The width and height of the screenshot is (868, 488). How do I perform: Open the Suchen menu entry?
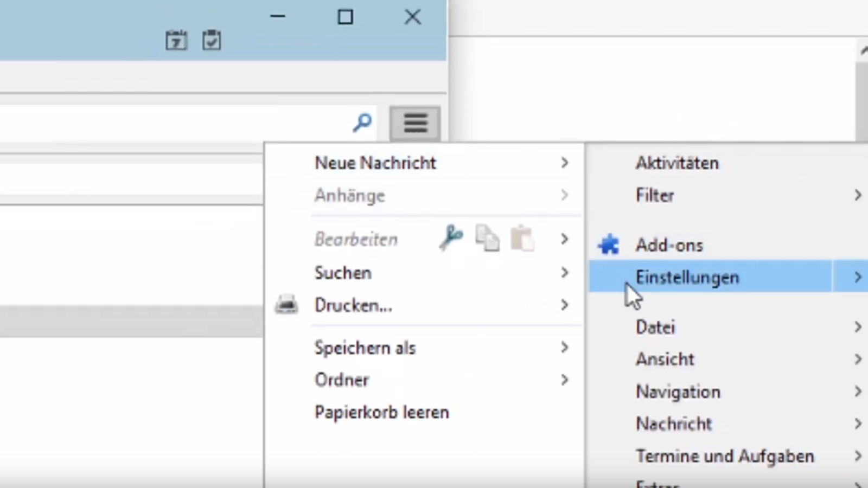(343, 273)
